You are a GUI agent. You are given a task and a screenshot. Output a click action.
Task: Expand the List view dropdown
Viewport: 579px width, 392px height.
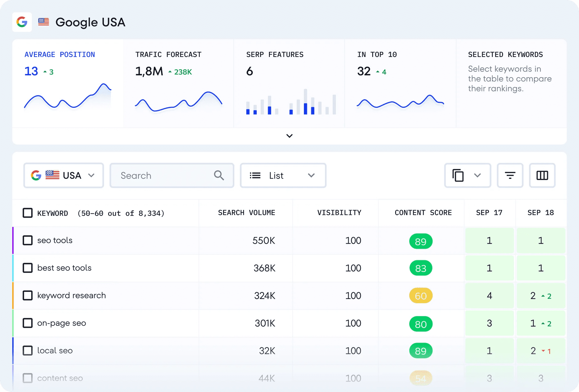(x=311, y=175)
